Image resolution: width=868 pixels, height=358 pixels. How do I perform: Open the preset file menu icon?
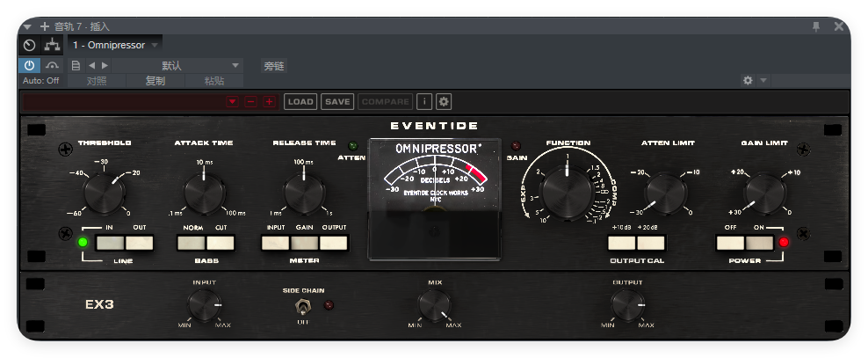76,65
